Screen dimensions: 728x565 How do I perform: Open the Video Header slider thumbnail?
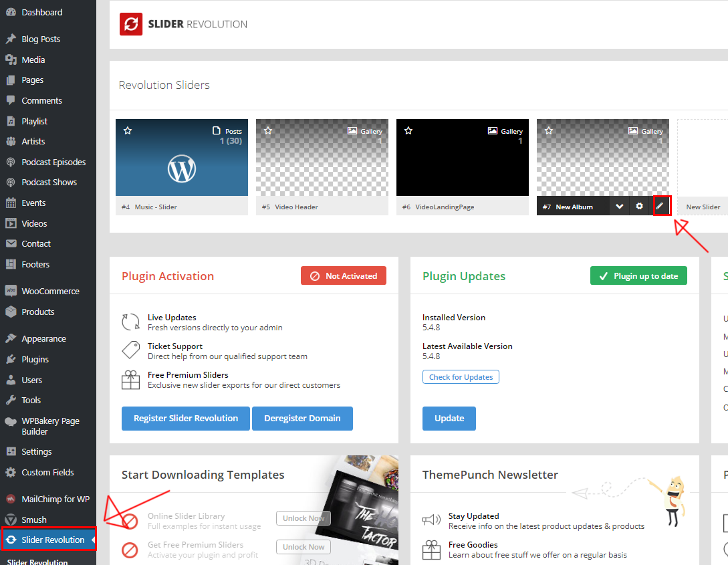pos(322,157)
